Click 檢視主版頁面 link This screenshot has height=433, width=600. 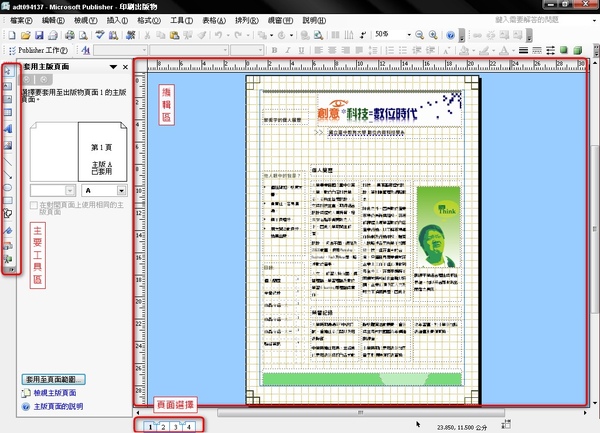pyautogui.click(x=55, y=393)
